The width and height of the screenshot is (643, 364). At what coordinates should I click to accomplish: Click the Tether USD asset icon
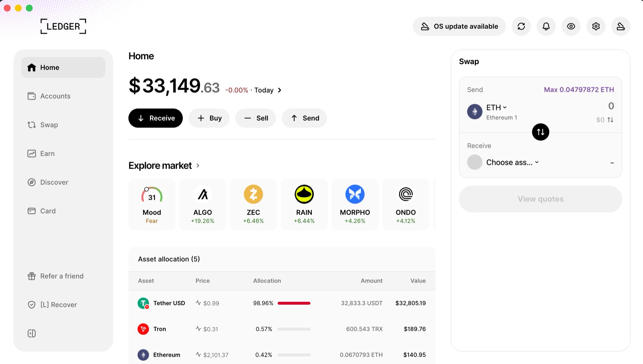(x=143, y=303)
